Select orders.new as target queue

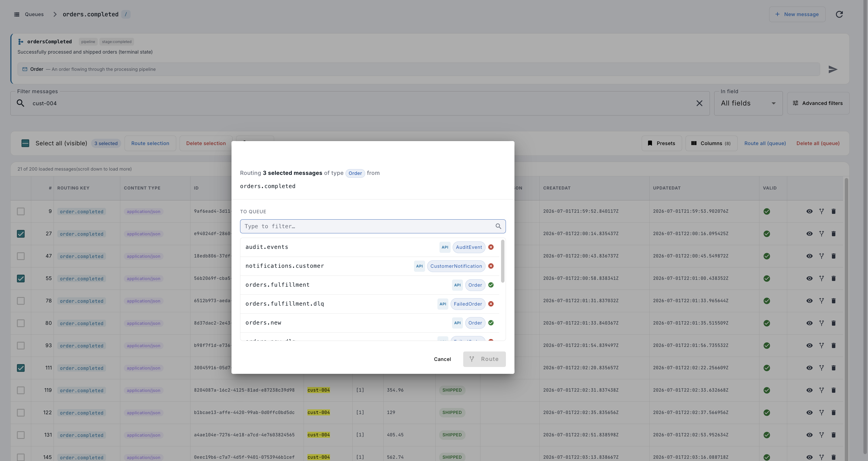(x=370, y=323)
